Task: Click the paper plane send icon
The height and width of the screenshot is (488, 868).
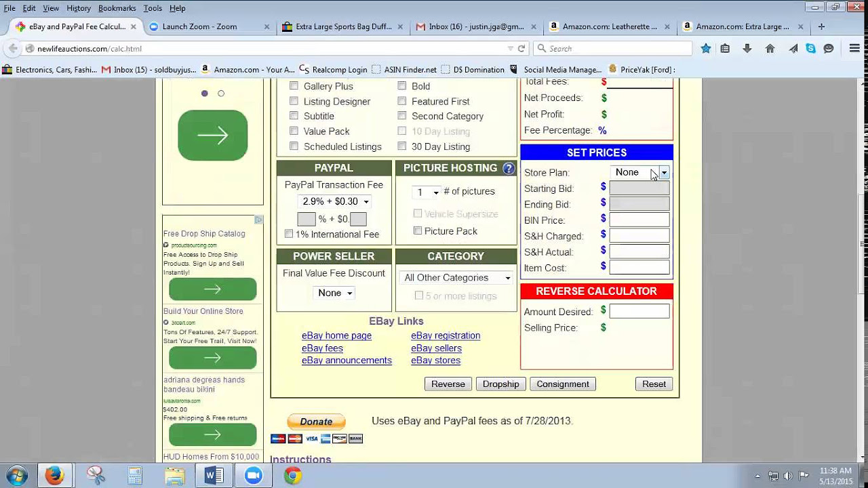Action: (793, 48)
